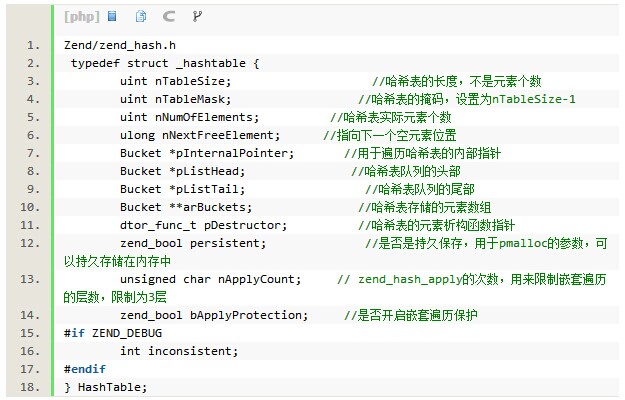Image resolution: width=625 pixels, height=400 pixels.
Task: Click the closing HashTable; line
Action: coord(105,387)
